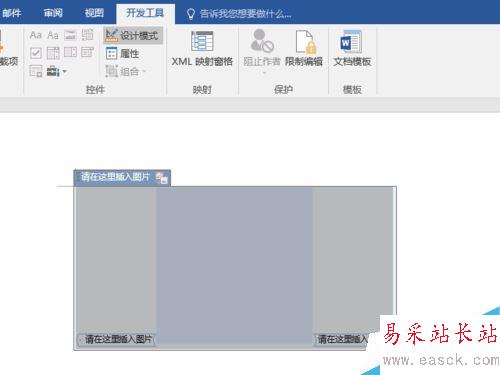
Task: Click the change picture icon on control tab
Action: 162,178
